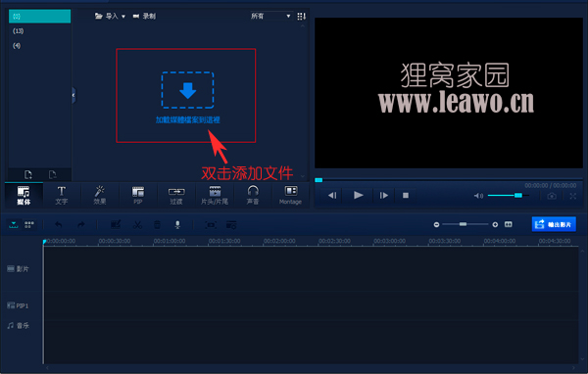Click the undo arrow icon
This screenshot has height=374, width=588.
[x=59, y=225]
